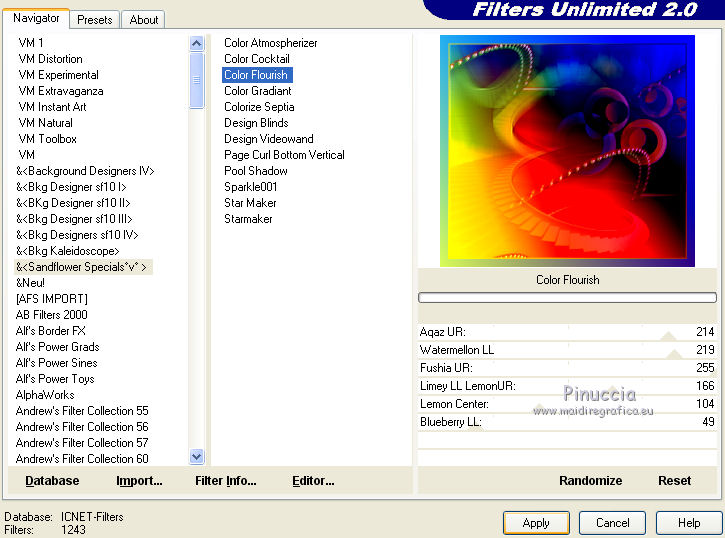
Task: Open the Database menu button
Action: pos(52,481)
